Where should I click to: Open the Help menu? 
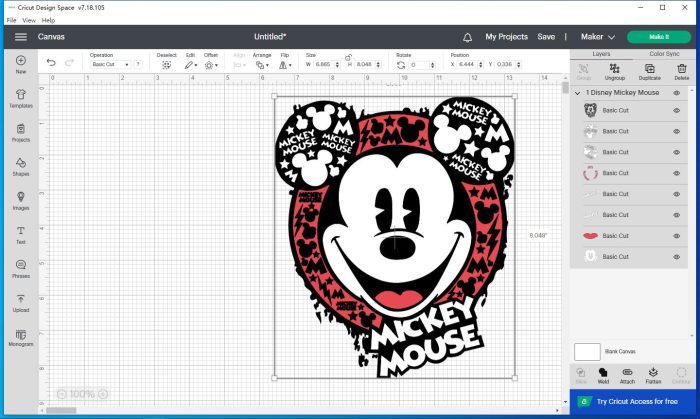(48, 20)
